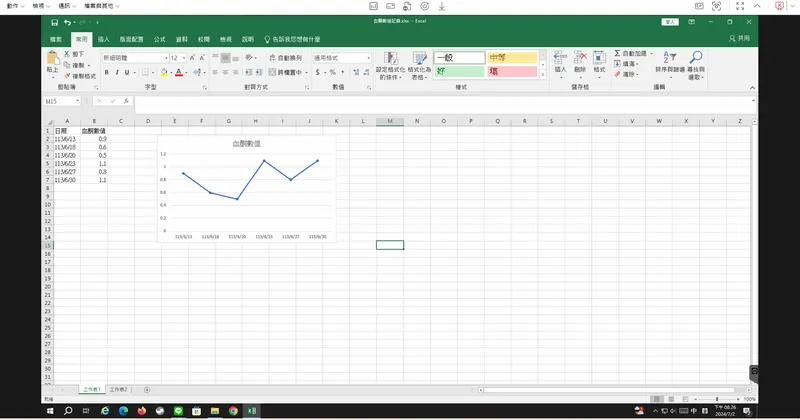The height and width of the screenshot is (420, 800).
Task: Toggle top vertical alignment
Action: click(x=215, y=58)
